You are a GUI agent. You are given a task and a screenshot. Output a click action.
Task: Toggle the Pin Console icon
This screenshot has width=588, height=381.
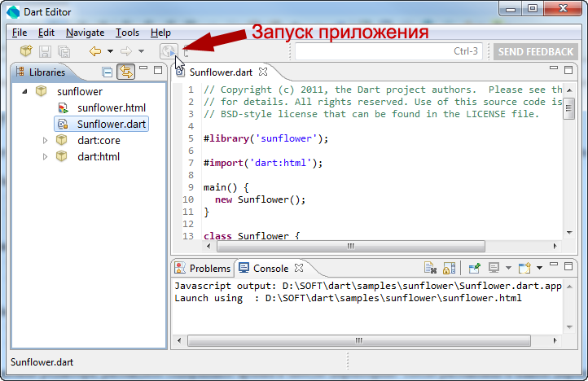[x=474, y=268]
